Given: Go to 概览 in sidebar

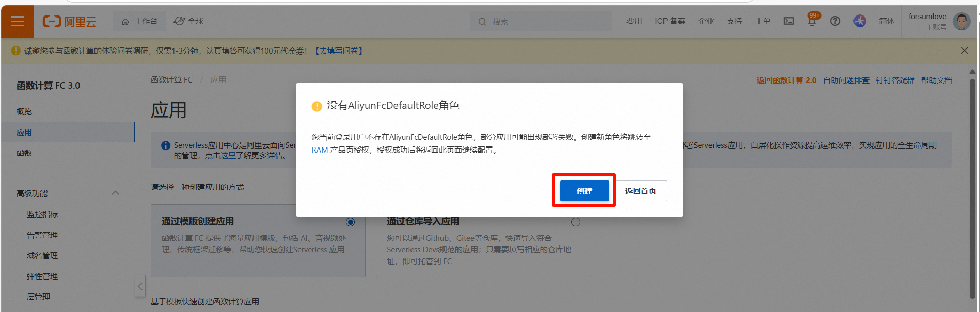Looking at the screenshot, I should [x=24, y=111].
